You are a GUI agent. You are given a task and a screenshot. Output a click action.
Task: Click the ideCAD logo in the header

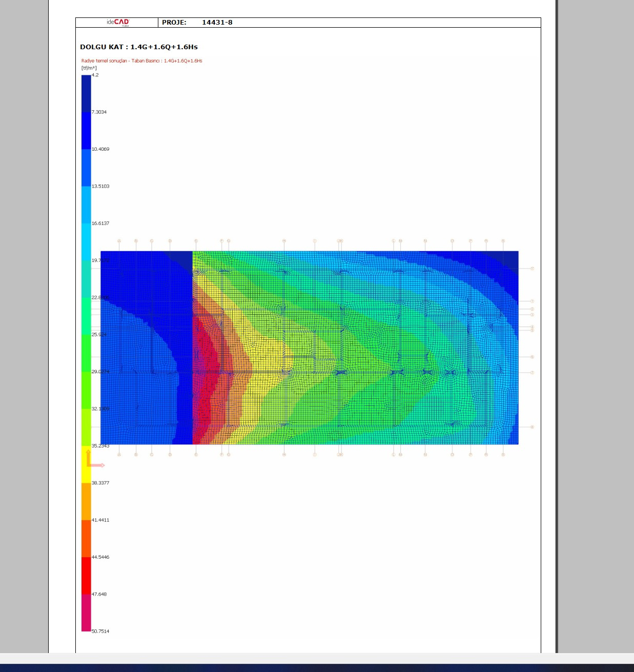(118, 22)
